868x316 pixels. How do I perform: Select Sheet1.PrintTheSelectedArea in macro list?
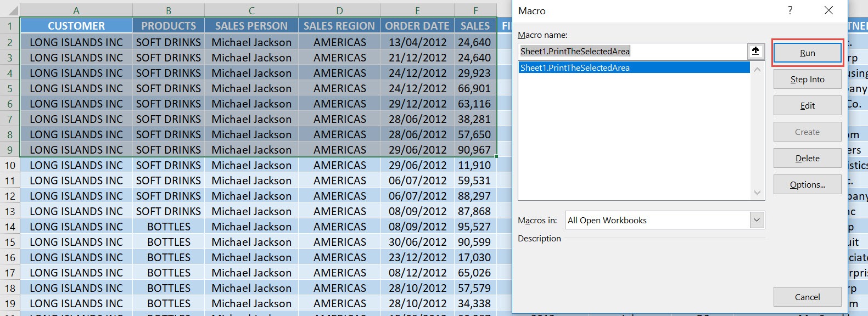(634, 67)
